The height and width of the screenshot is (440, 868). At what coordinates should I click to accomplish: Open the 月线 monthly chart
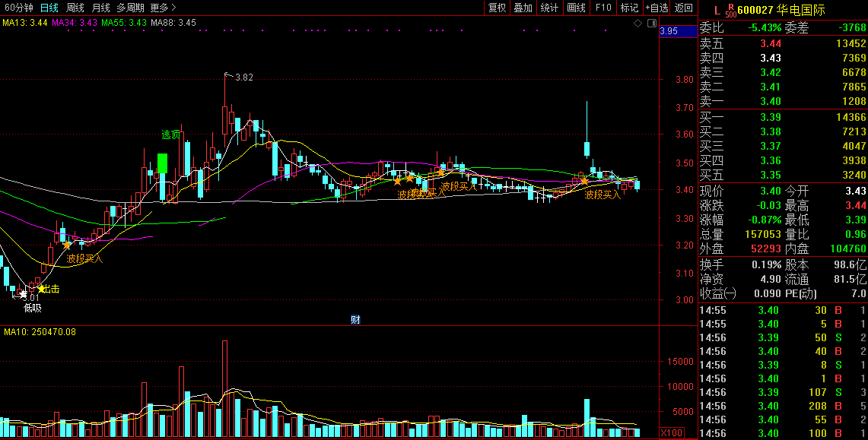click(100, 8)
